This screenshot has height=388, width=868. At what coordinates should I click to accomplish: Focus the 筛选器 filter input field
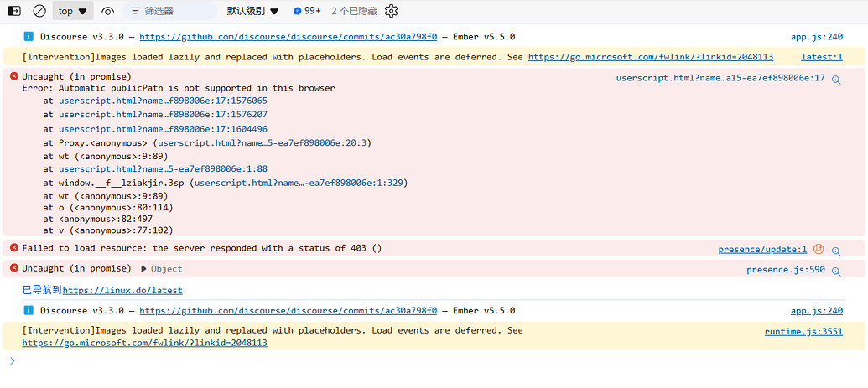(x=170, y=11)
